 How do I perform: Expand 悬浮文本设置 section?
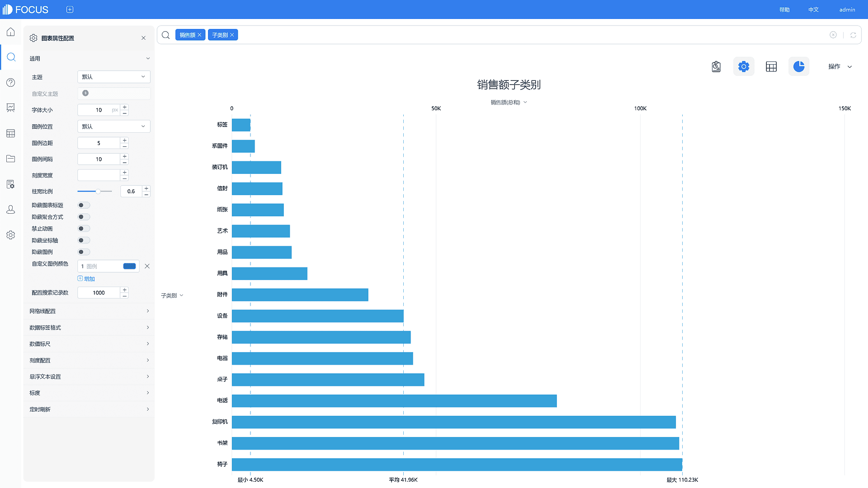(89, 376)
